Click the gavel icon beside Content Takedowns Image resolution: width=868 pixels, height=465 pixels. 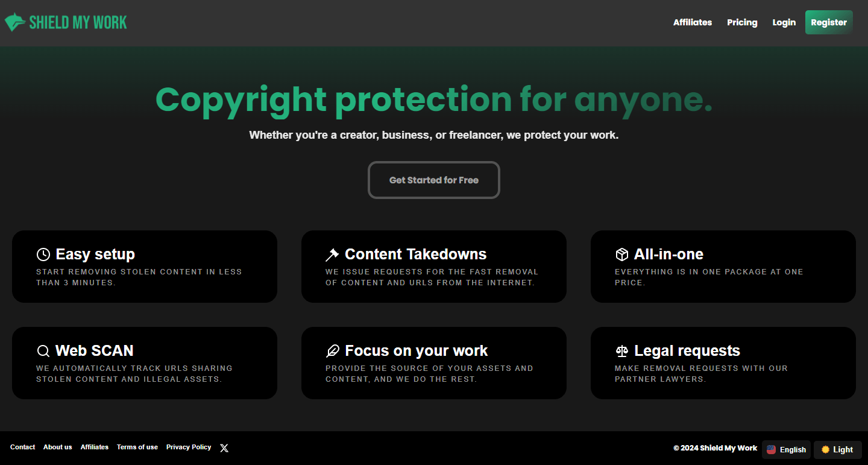pyautogui.click(x=332, y=255)
